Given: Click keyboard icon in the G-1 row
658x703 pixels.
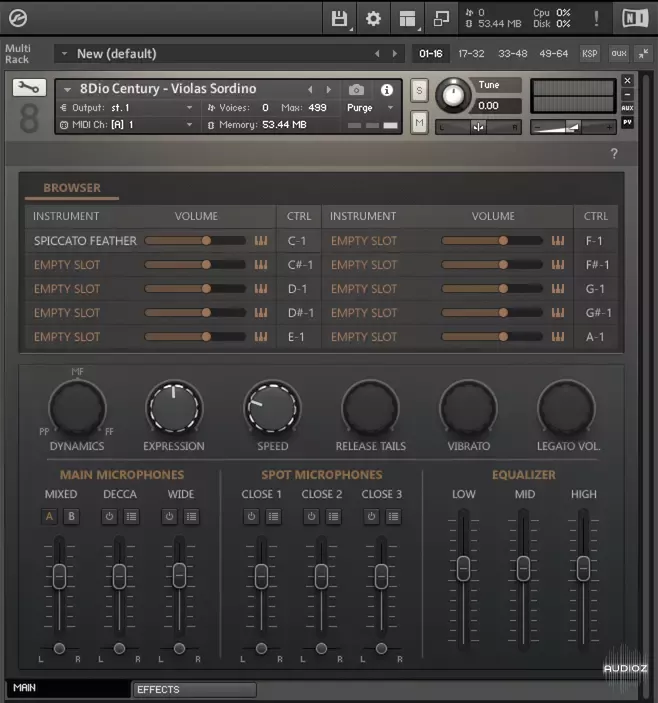Looking at the screenshot, I should 558,289.
